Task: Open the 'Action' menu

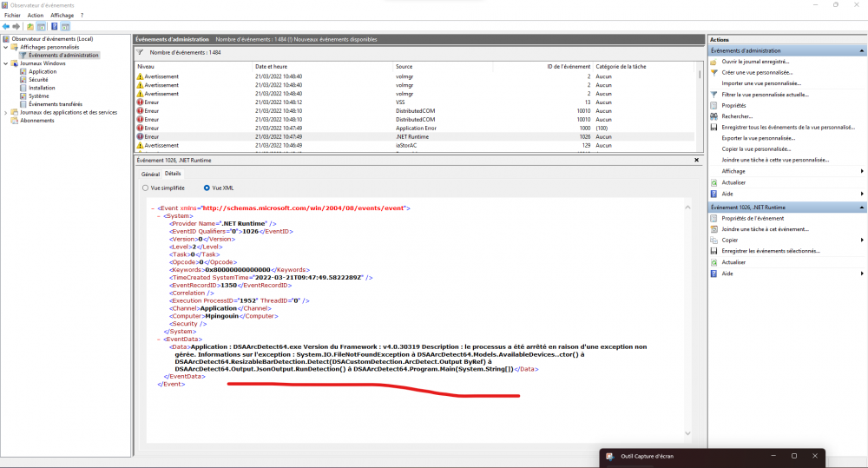Action: coord(35,15)
